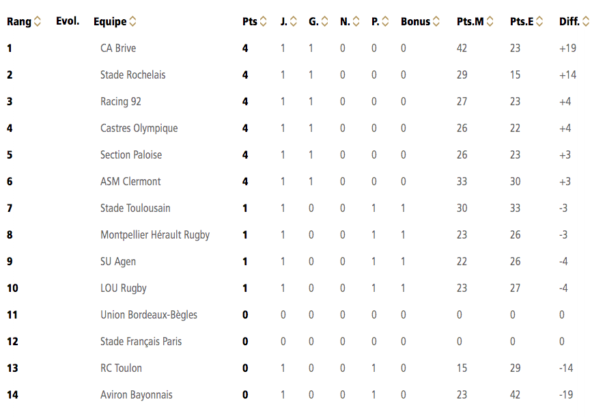The width and height of the screenshot is (605, 417).
Task: Sort standings by Pts arrows
Action: point(263,22)
